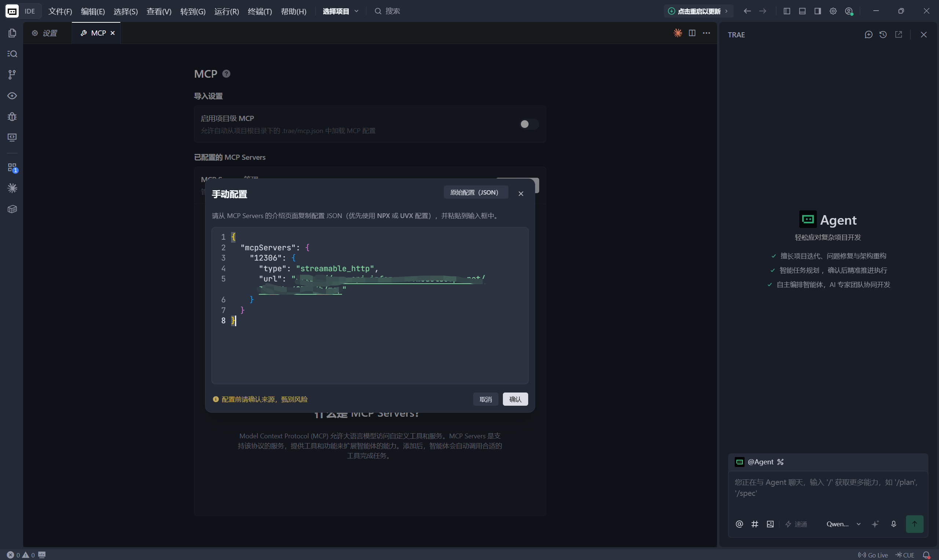Open the Run and Debug bug icon

click(12, 117)
